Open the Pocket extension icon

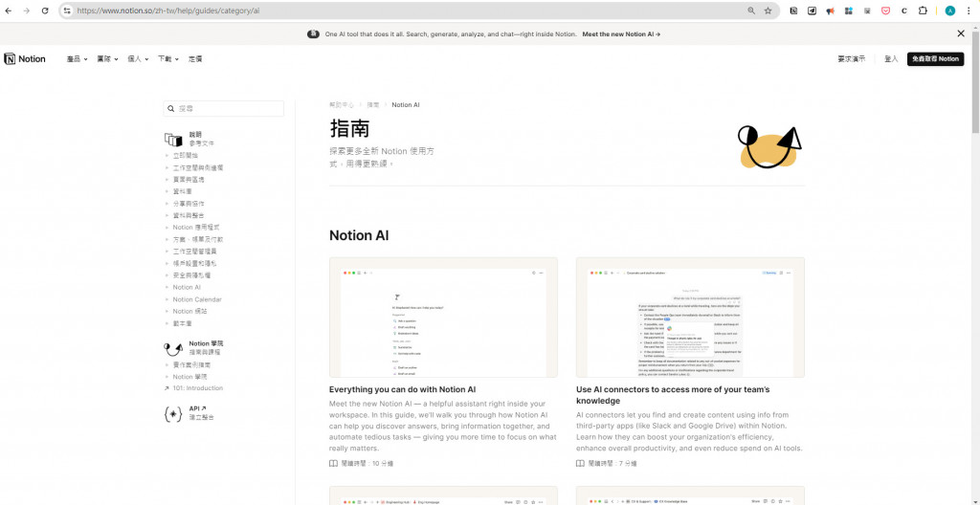pos(885,11)
